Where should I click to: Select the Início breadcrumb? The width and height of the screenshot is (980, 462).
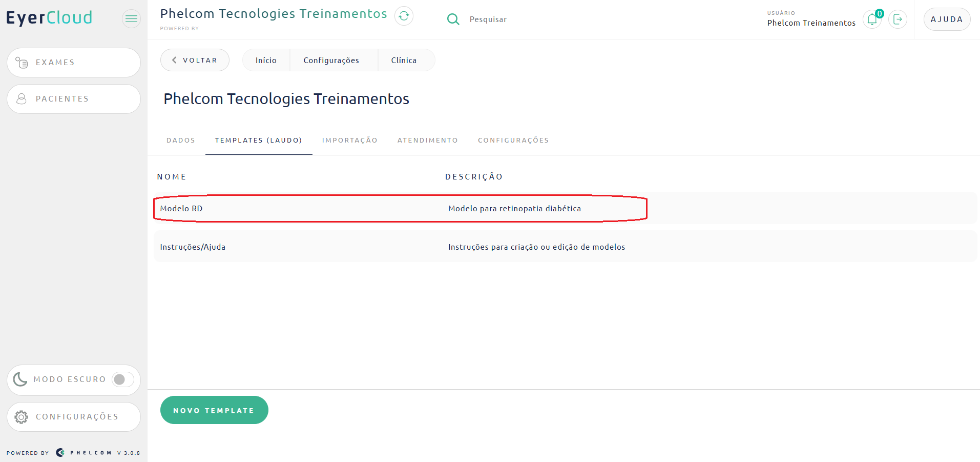266,60
